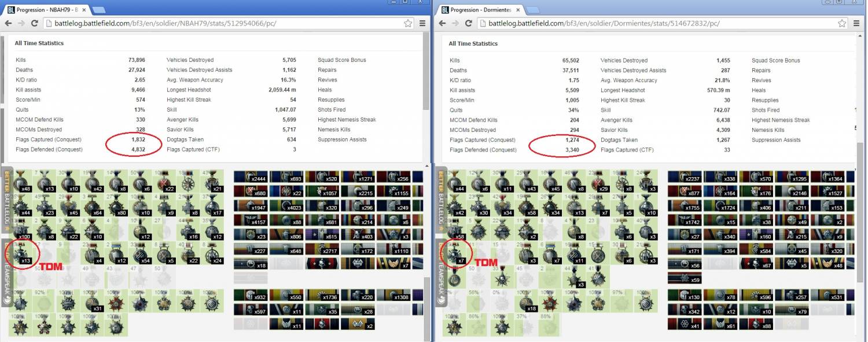Select the x1755 ribbon in Dormientes window

[685, 205]
